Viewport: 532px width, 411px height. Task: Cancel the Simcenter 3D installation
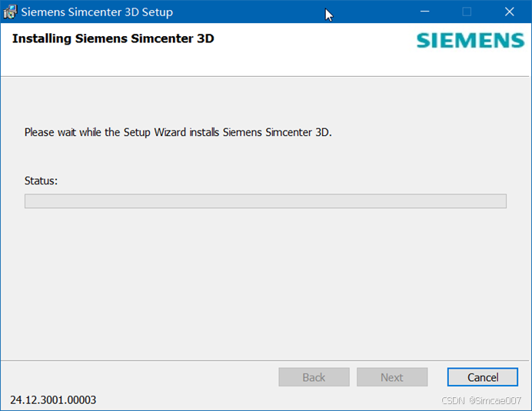(483, 377)
